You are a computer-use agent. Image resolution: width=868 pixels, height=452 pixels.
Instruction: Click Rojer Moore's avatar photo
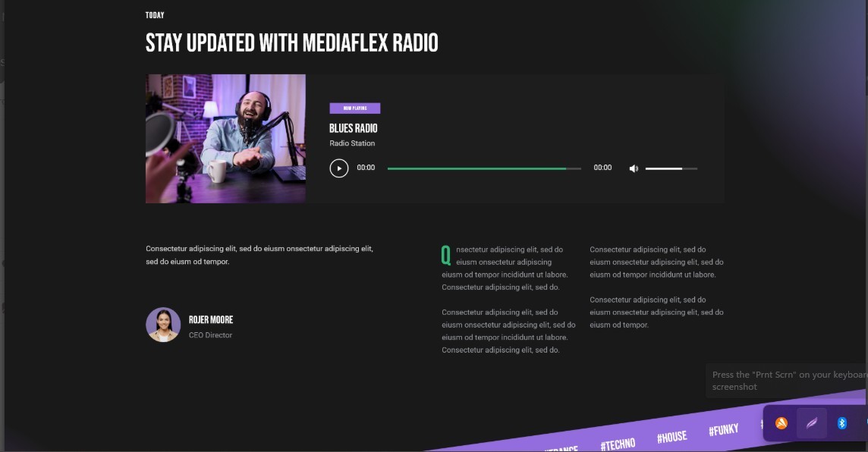coord(162,325)
